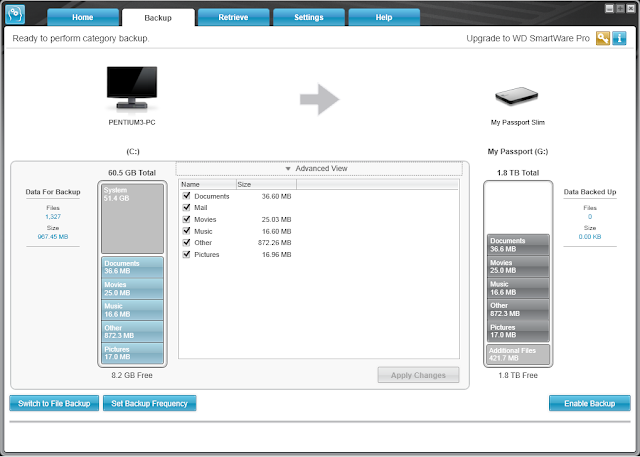Click the Ready to perform category backup status
640x457 pixels.
(x=81, y=38)
